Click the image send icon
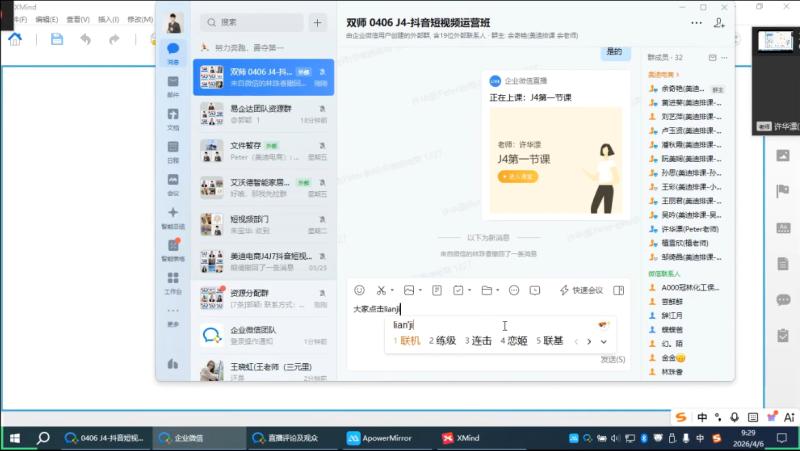 click(x=409, y=290)
